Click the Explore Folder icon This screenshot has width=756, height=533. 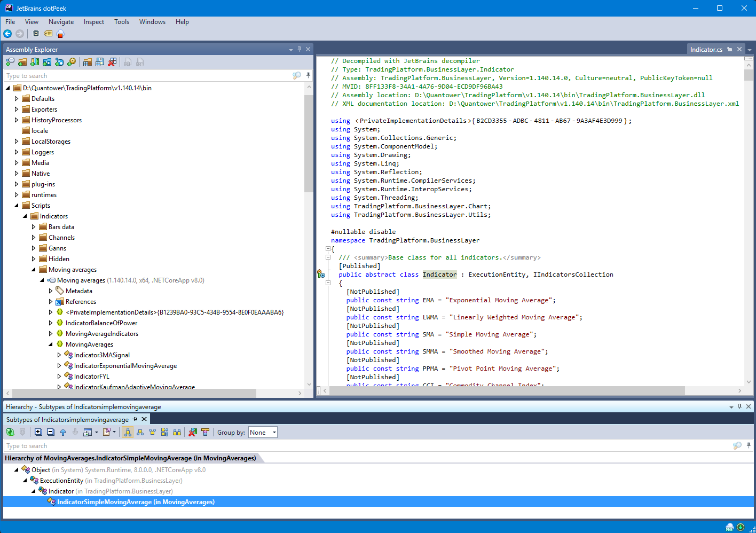[47, 62]
